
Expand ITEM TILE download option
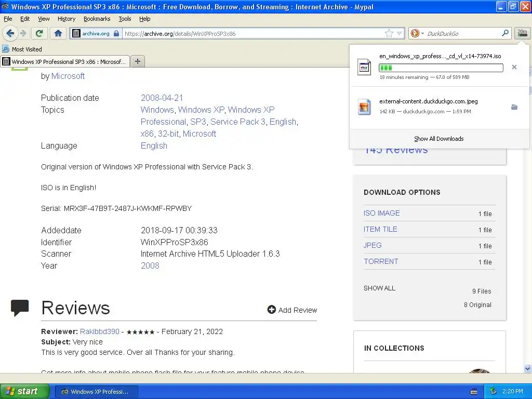click(380, 229)
